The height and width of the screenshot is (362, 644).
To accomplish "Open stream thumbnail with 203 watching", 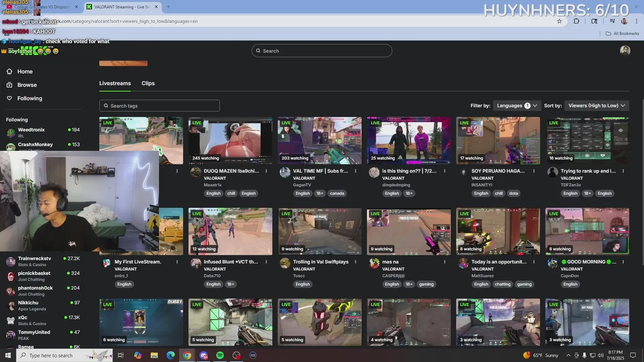I will 319,140.
